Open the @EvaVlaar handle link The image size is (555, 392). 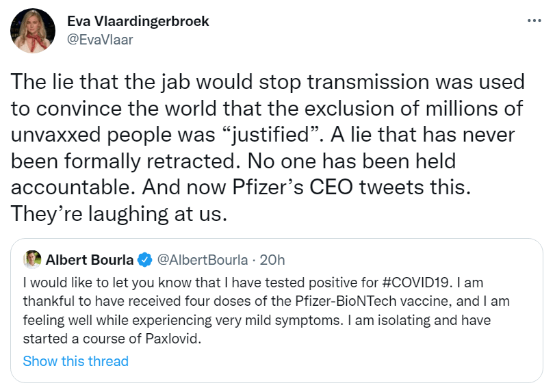point(100,39)
